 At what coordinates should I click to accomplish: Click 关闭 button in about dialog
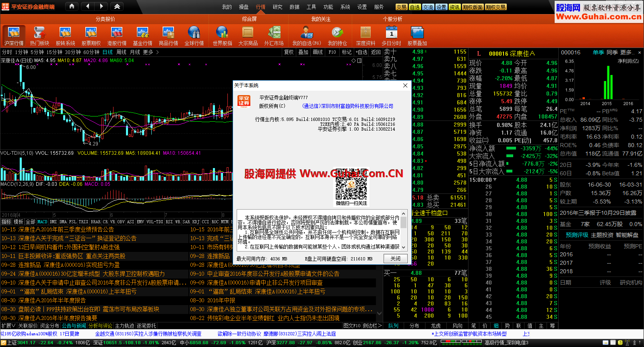(x=395, y=259)
